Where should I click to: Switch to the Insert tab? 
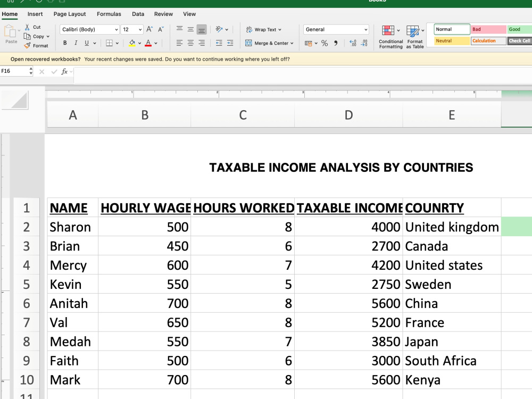point(35,14)
